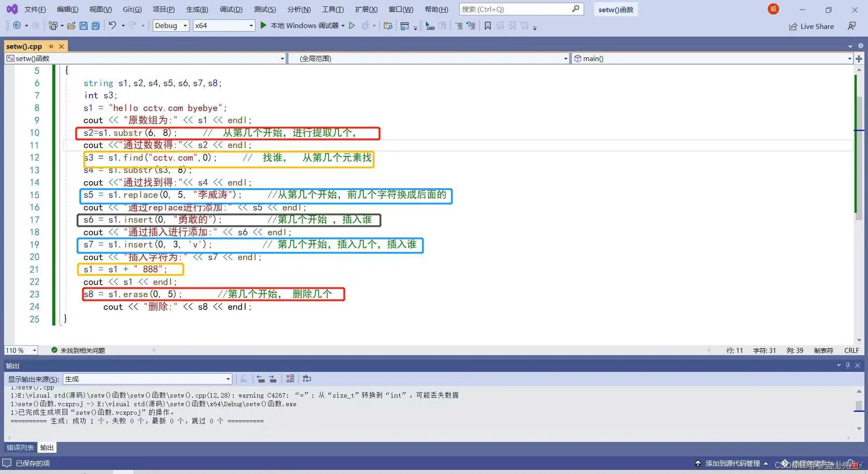Click the new project toolbar icon

pyautogui.click(x=53, y=26)
